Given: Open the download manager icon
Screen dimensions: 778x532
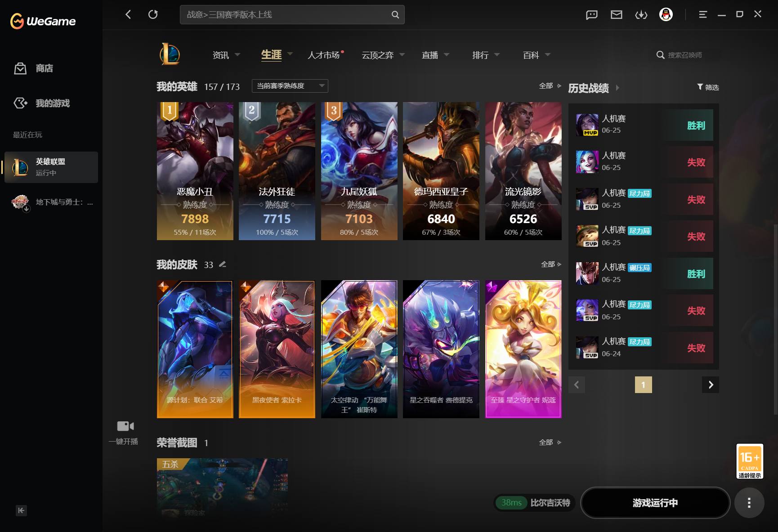Looking at the screenshot, I should [641, 15].
